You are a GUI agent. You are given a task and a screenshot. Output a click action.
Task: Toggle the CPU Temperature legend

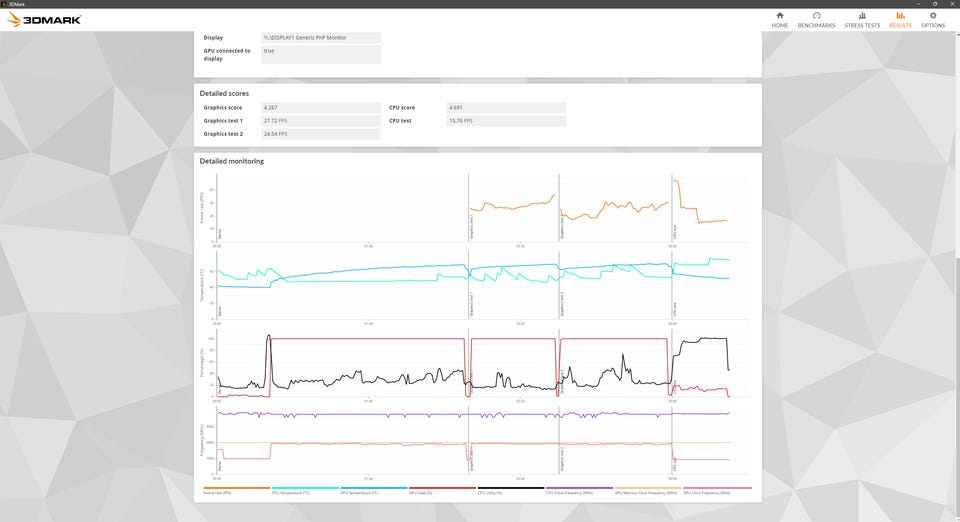(x=305, y=490)
